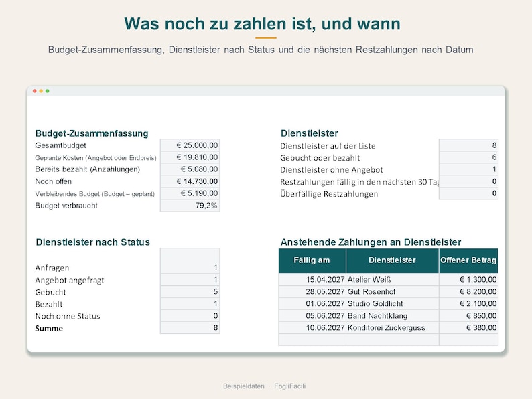Select the Überfällige Restzahlungen value cell
This screenshot has width=532, height=399.
coord(468,193)
